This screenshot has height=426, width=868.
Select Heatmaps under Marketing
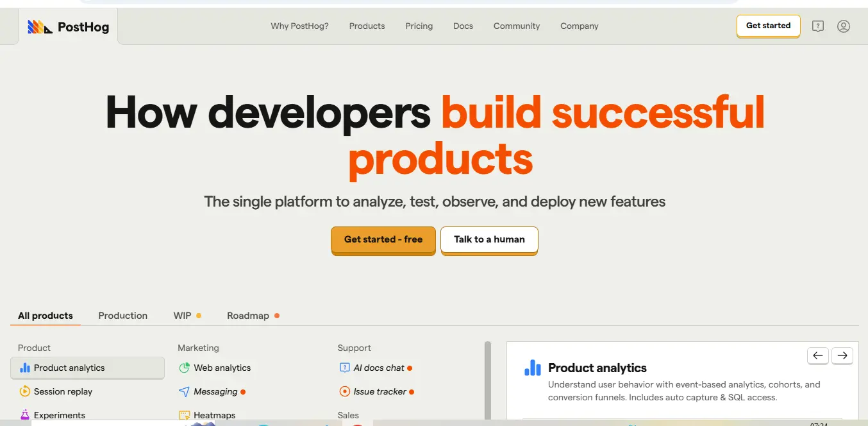point(215,415)
